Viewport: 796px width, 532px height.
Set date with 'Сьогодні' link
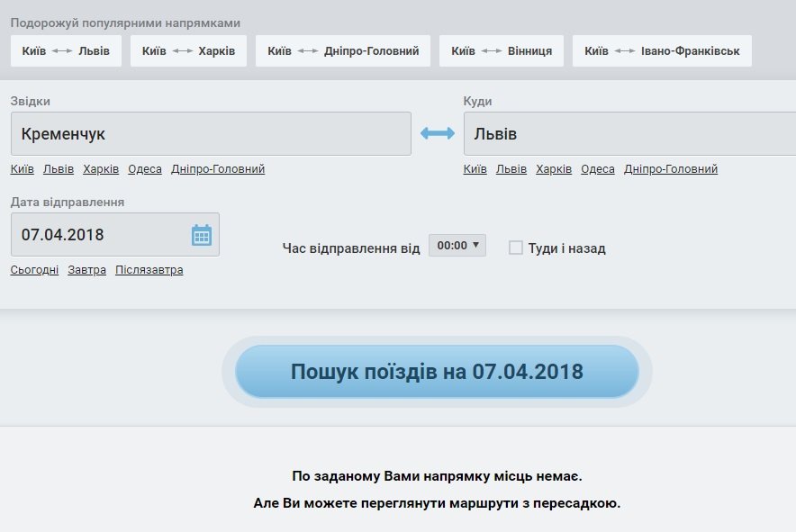[x=35, y=270]
